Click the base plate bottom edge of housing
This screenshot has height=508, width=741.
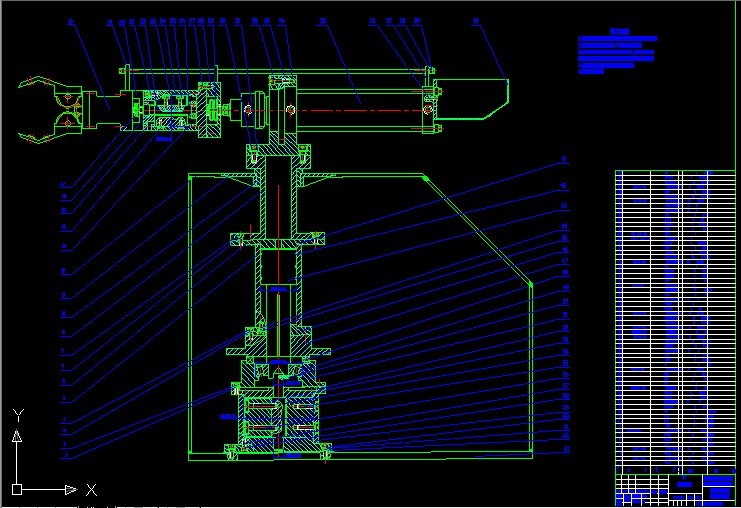[x=360, y=453]
